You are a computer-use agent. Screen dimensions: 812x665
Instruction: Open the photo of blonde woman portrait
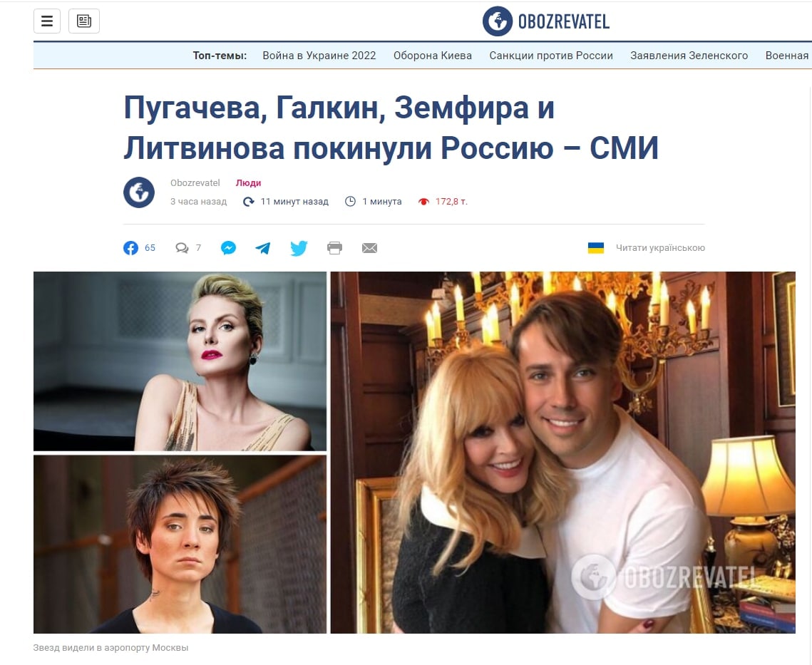tap(180, 361)
